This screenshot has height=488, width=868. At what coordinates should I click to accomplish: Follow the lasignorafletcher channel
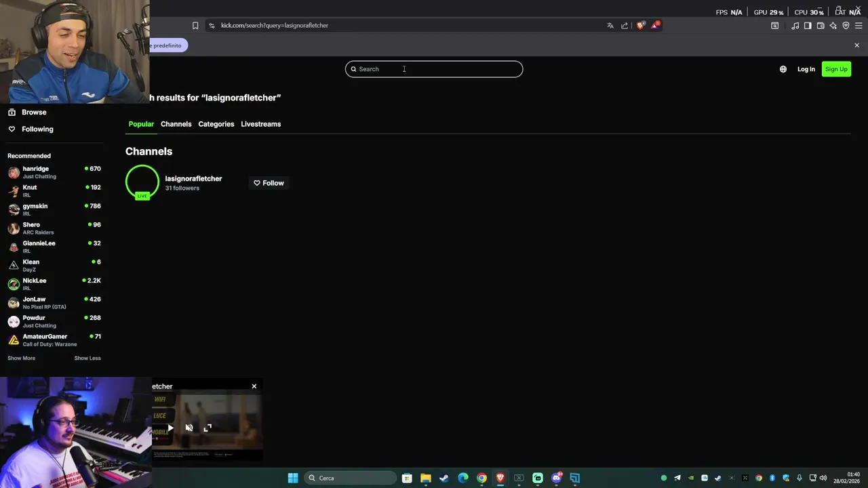[269, 183]
